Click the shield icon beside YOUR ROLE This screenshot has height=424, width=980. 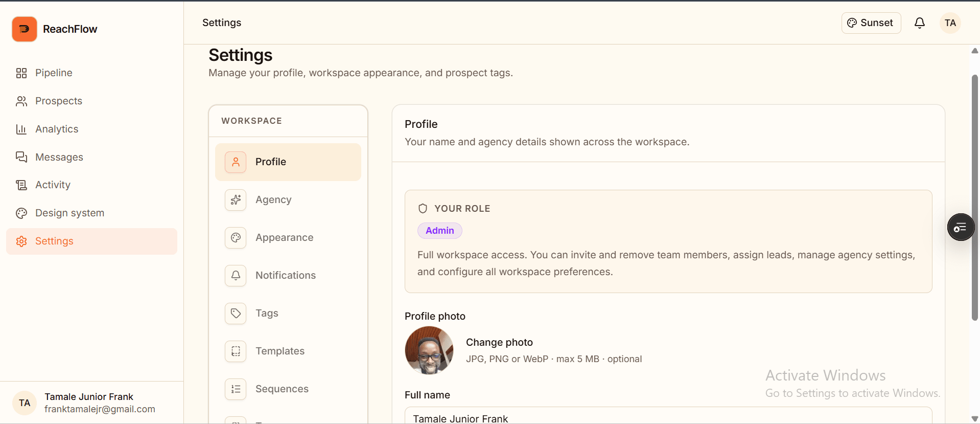tap(423, 209)
